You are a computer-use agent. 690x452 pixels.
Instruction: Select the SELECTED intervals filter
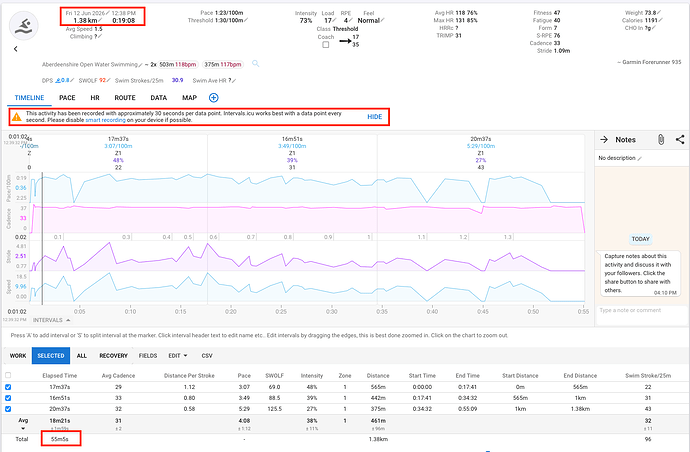click(51, 356)
